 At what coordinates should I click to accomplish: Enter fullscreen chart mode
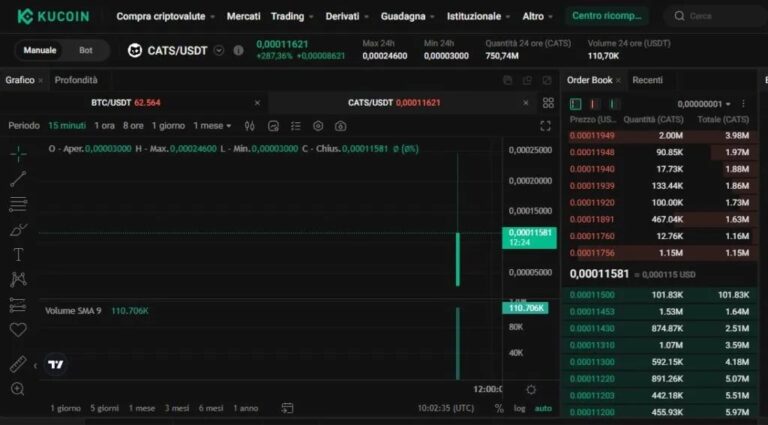545,126
